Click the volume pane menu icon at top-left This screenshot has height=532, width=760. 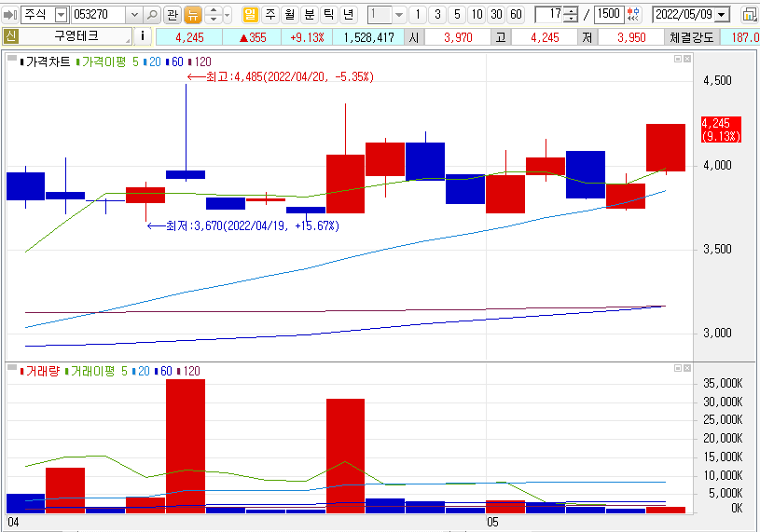pos(12,368)
